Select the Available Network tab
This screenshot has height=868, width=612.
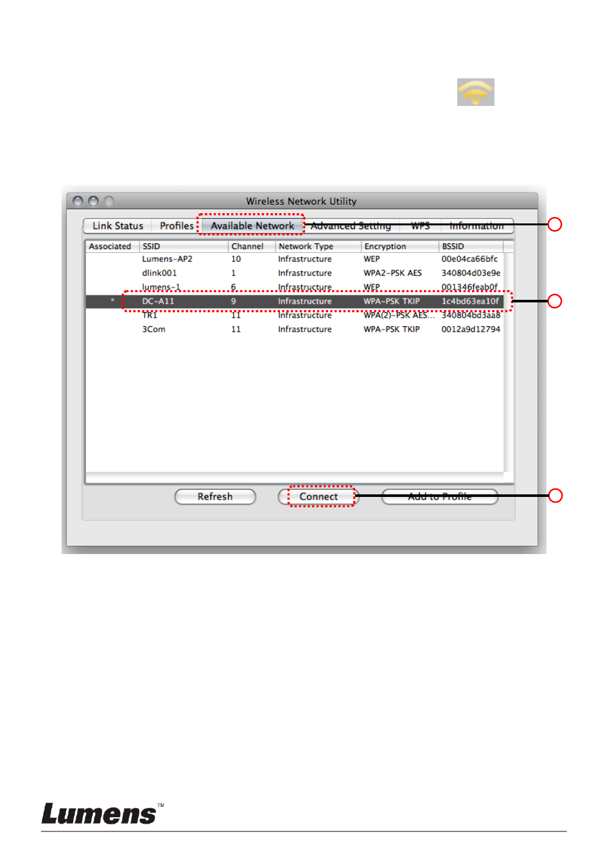[x=252, y=226]
